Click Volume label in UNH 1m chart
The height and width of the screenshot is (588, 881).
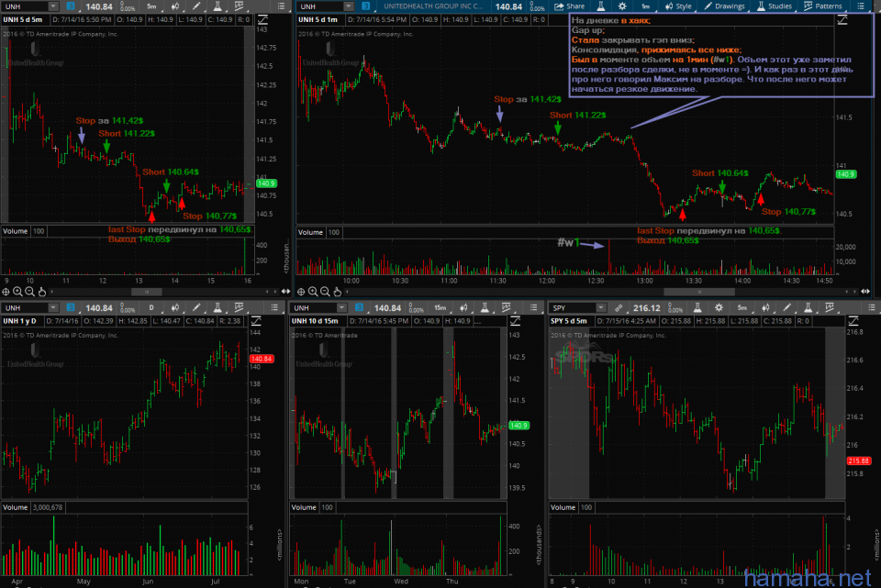310,232
